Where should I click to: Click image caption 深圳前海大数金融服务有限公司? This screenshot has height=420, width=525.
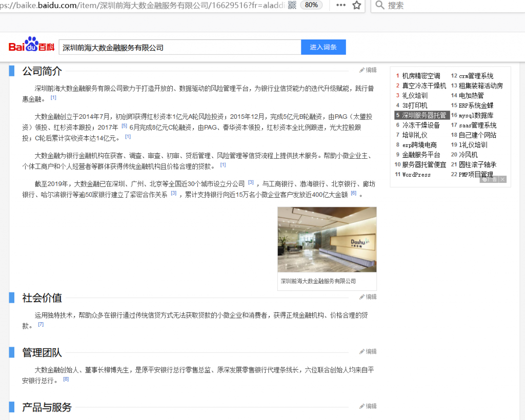pos(318,281)
